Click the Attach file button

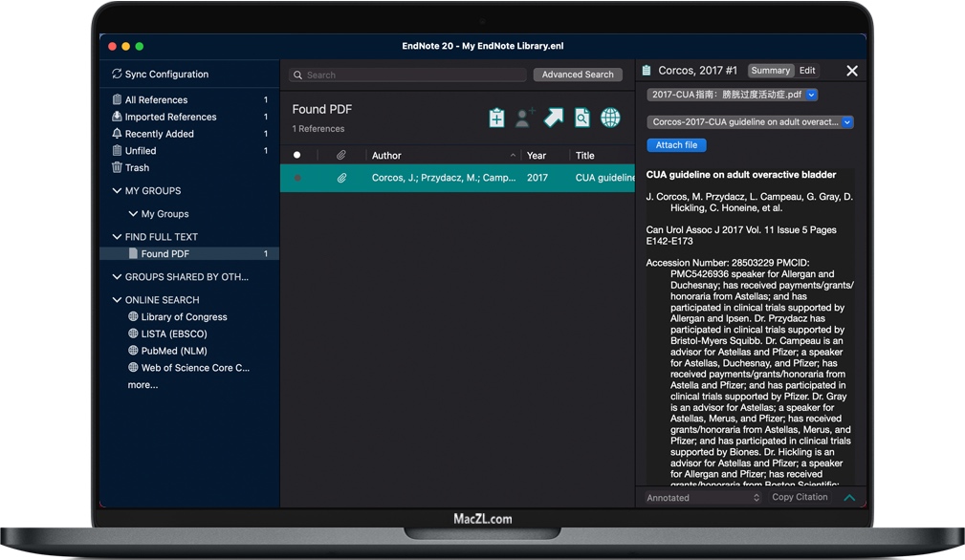click(x=676, y=145)
